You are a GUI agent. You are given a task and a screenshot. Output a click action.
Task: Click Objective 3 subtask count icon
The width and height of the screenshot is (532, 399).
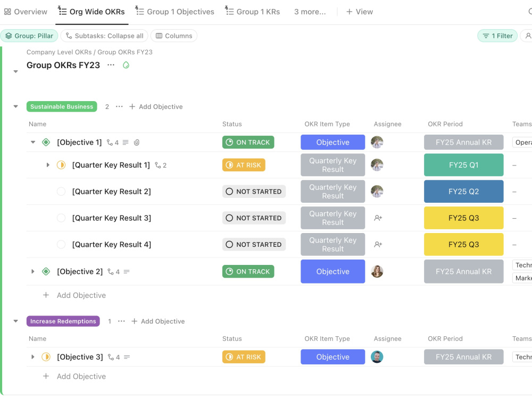[114, 358]
